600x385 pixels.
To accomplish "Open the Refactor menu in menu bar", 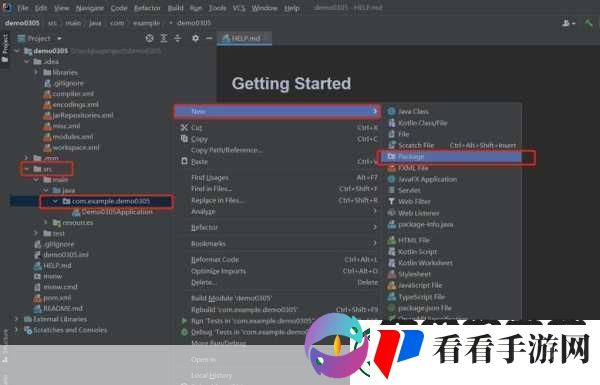I will click(x=147, y=8).
